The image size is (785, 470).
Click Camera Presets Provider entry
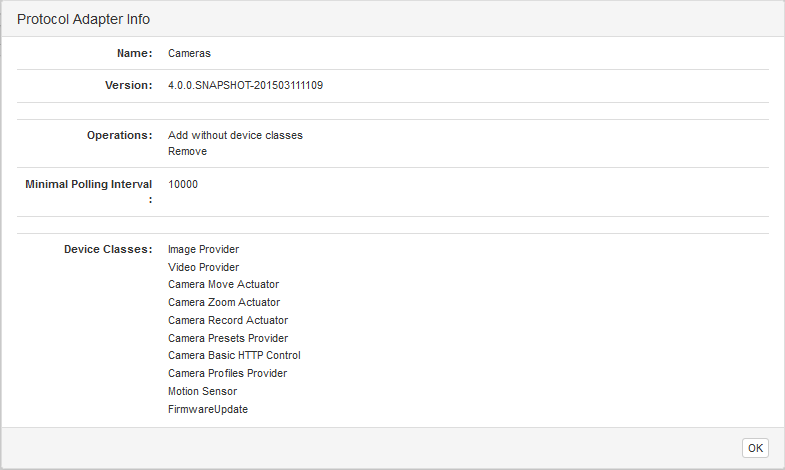(x=228, y=338)
